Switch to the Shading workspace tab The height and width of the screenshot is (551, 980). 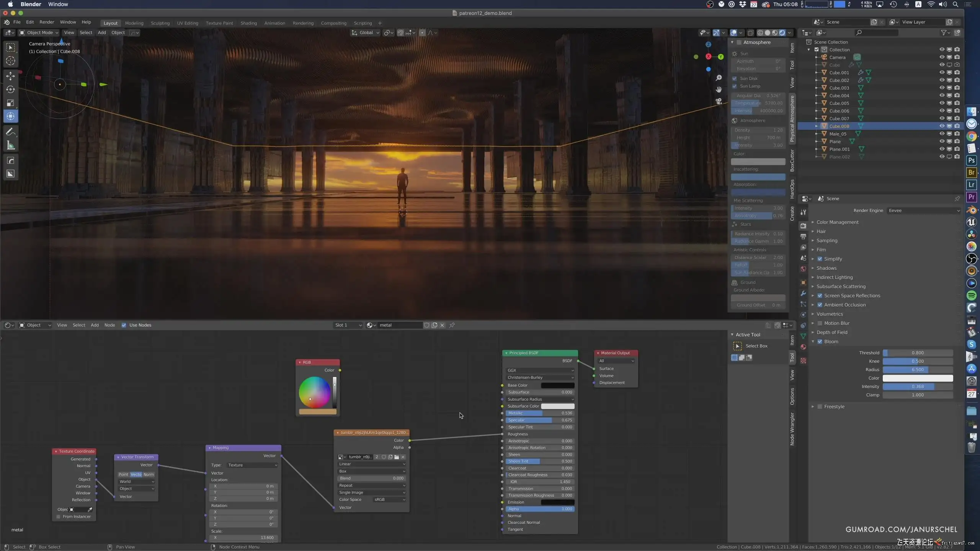pyautogui.click(x=248, y=23)
